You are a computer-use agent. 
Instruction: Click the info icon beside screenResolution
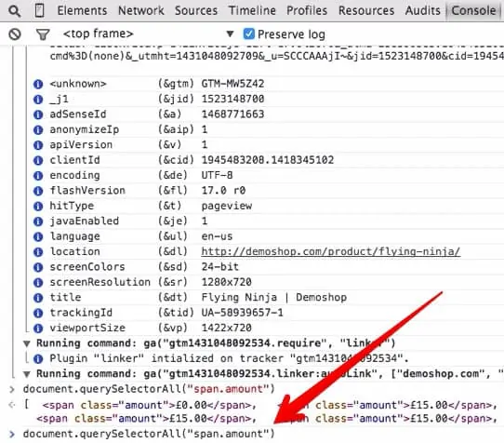(x=38, y=283)
